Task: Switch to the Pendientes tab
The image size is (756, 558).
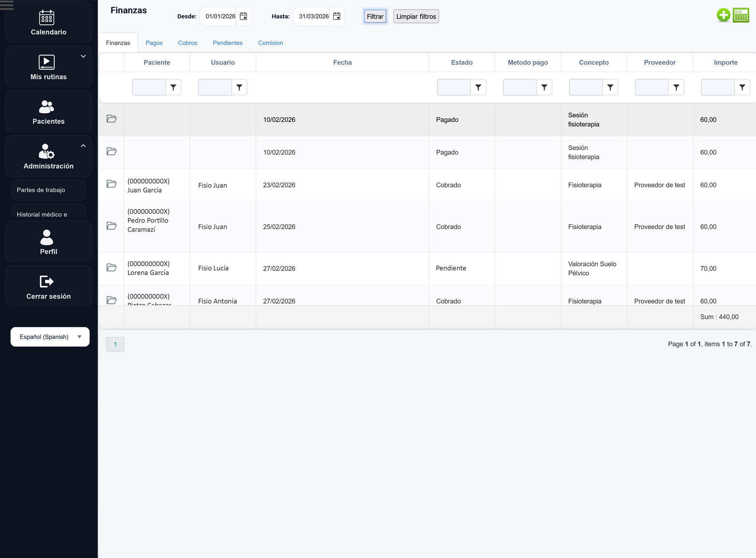Action: 227,43
